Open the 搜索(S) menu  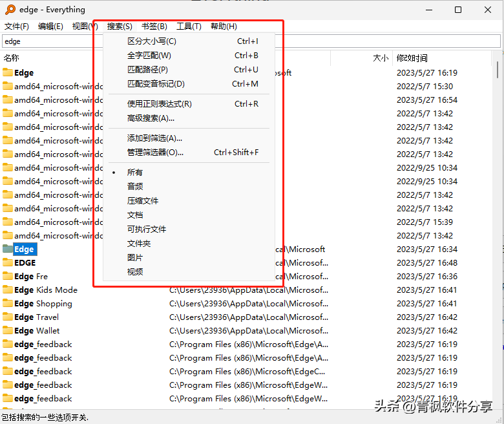point(120,26)
